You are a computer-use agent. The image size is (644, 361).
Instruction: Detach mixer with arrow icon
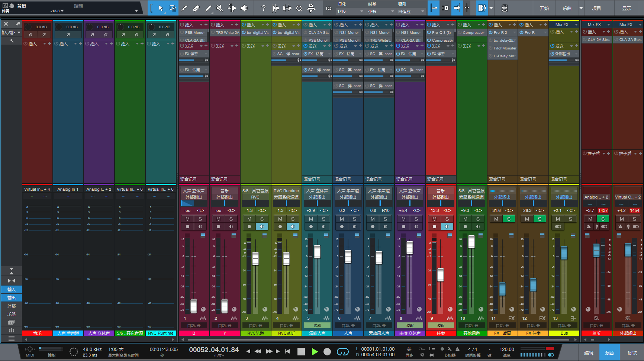[17, 24]
